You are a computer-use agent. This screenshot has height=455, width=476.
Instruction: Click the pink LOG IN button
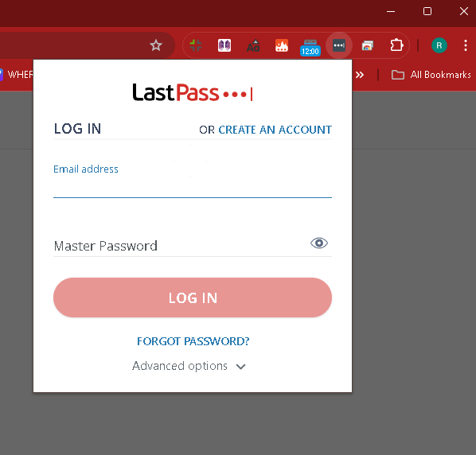click(x=193, y=297)
